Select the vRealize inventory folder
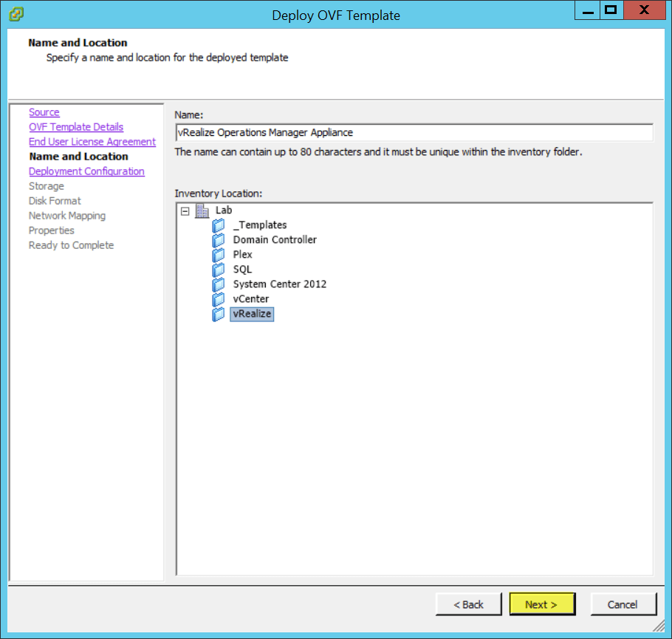This screenshot has height=639, width=672. click(251, 314)
